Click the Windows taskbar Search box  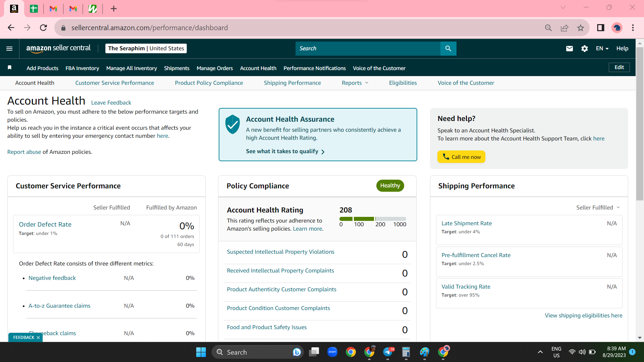258,352
